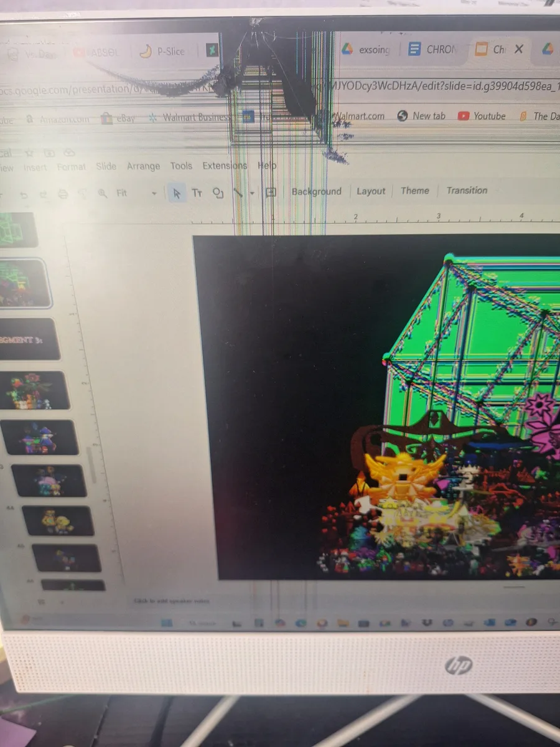The height and width of the screenshot is (747, 560).
Task: Switch to the exsoing browser tab
Action: [x=367, y=50]
